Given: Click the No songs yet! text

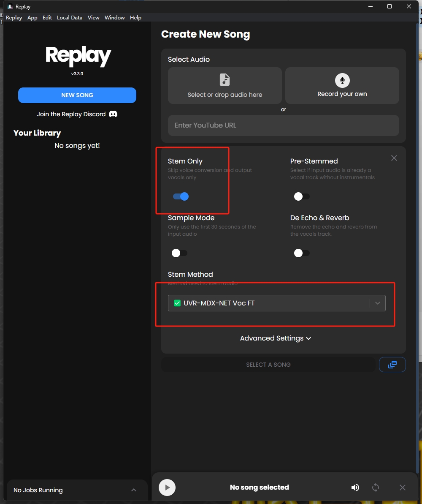Looking at the screenshot, I should click(x=77, y=146).
